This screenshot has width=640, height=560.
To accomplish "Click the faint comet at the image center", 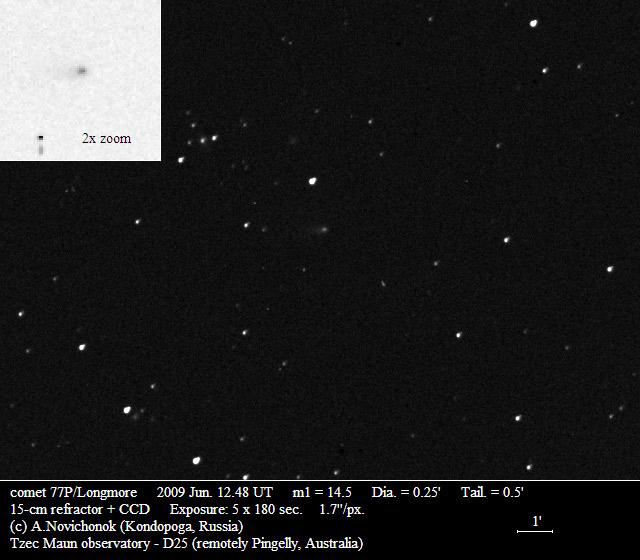I will 320,229.
